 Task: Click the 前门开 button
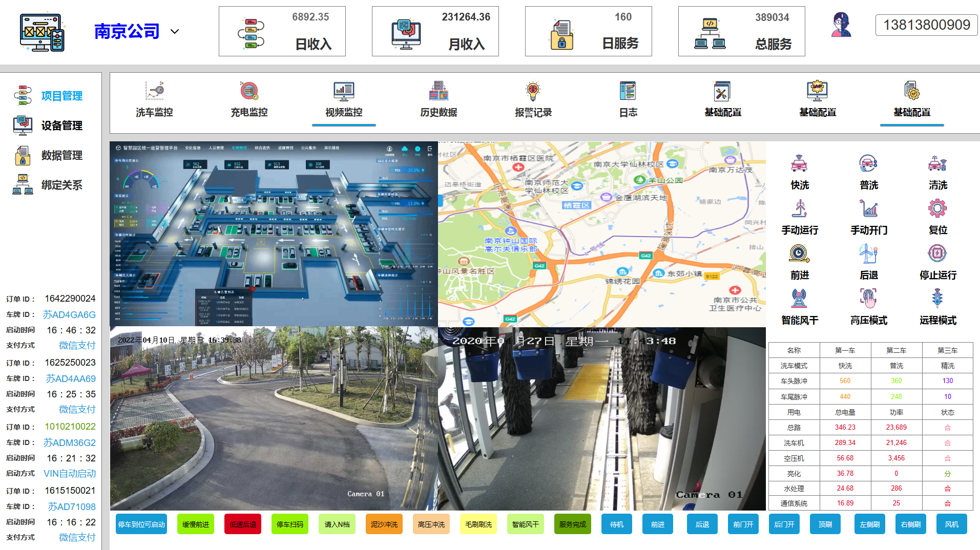click(x=743, y=524)
